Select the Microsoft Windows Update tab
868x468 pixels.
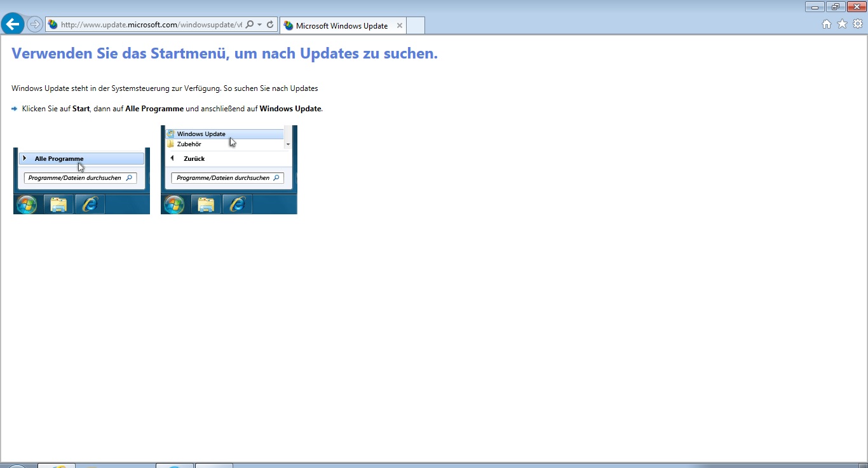pyautogui.click(x=342, y=26)
